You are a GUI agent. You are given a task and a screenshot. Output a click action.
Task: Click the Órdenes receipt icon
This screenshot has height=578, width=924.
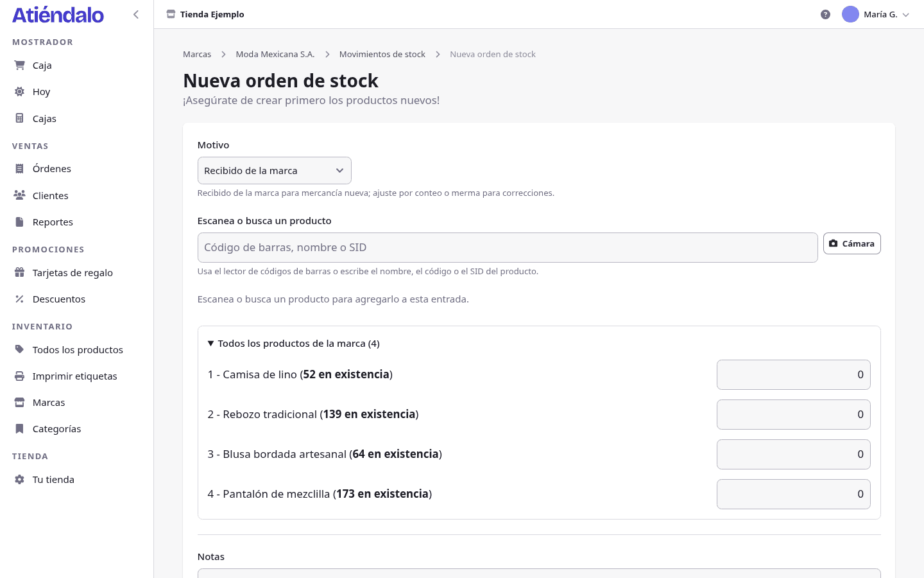click(19, 168)
